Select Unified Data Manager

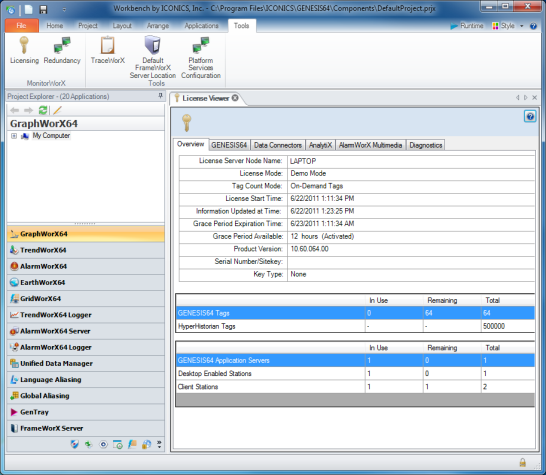click(x=86, y=363)
